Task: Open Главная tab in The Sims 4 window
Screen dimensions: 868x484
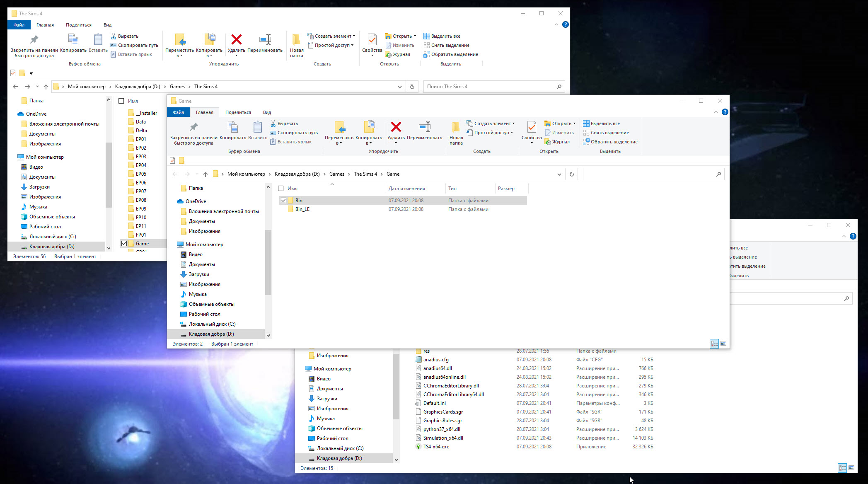Action: pyautogui.click(x=45, y=25)
